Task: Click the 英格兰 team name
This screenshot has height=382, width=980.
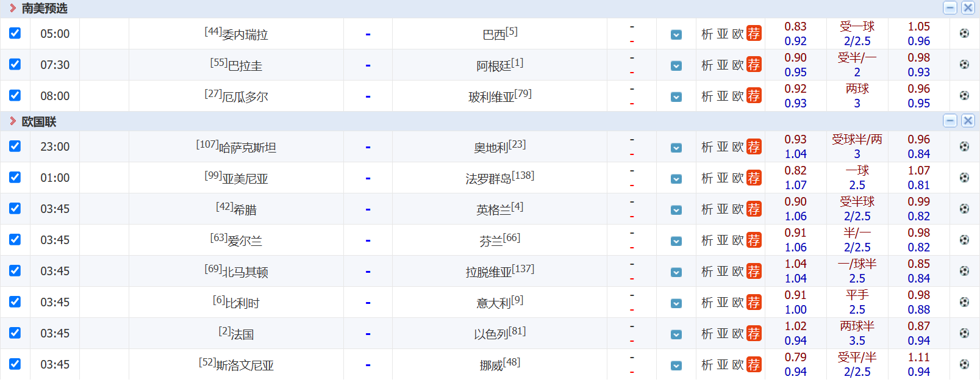Action: point(493,210)
